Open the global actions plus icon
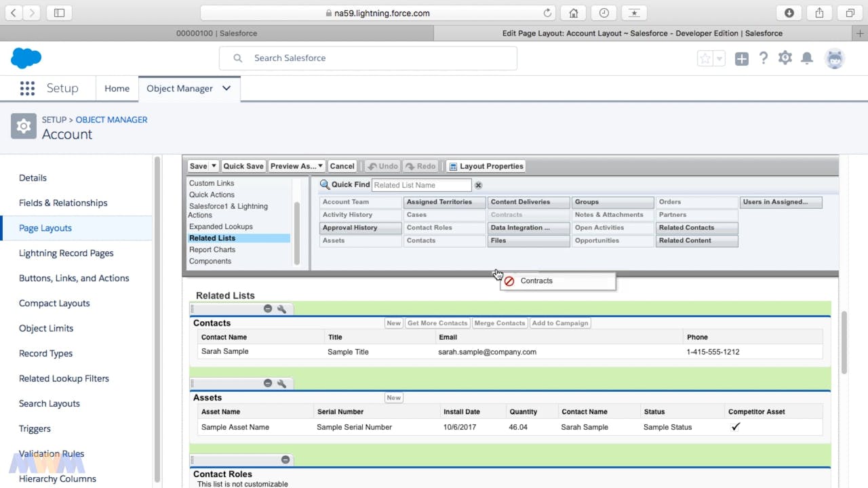The height and width of the screenshot is (488, 868). [x=742, y=59]
